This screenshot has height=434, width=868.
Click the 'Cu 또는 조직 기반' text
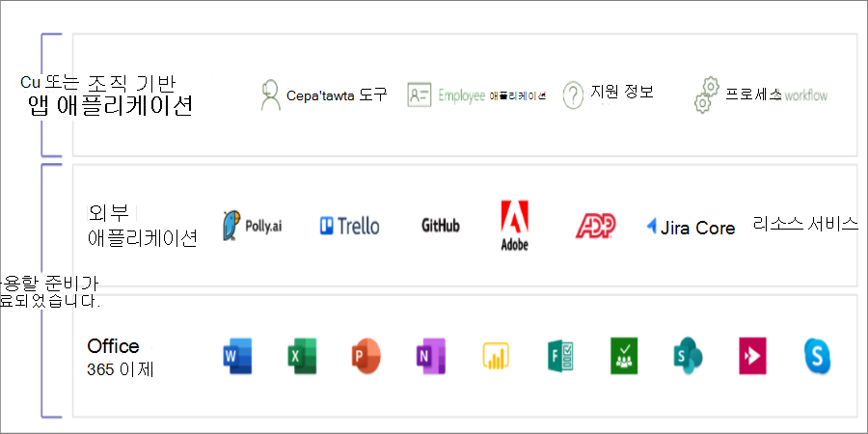98,83
